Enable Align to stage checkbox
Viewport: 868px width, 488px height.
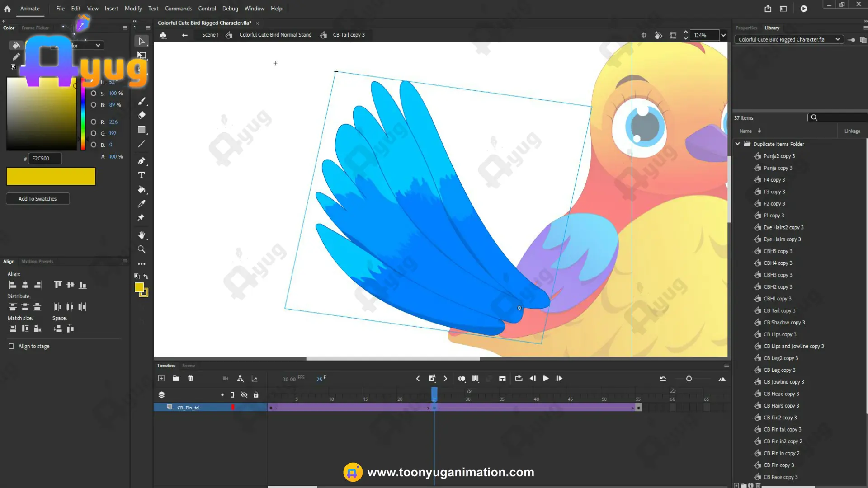click(11, 346)
